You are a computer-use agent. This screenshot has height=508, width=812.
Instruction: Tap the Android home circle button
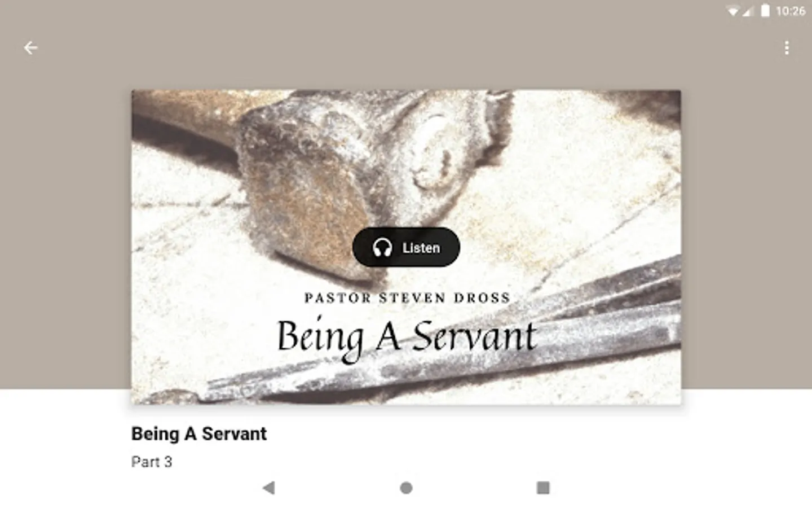pyautogui.click(x=406, y=488)
